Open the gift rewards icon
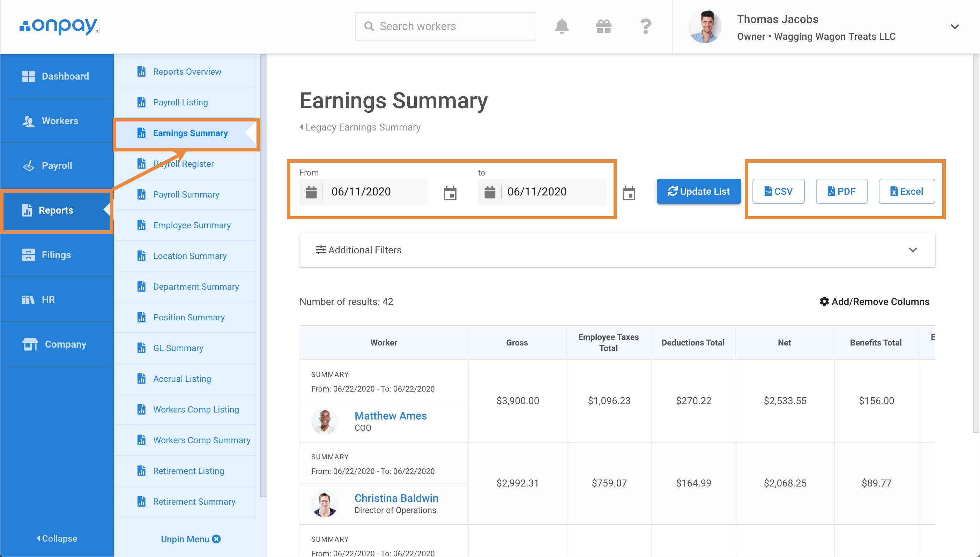Screen dimensions: 980x557 [x=604, y=27]
